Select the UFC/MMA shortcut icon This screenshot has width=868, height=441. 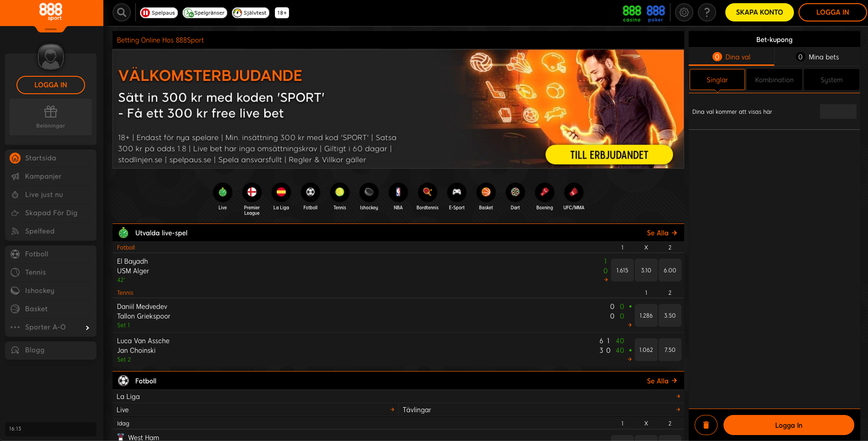(574, 192)
